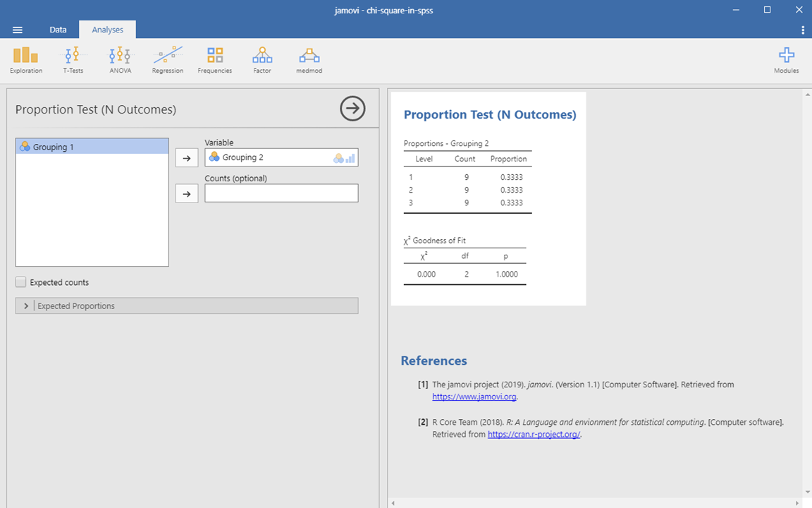The image size is (812, 508).
Task: Open the Regression analysis menu
Action: click(x=167, y=60)
